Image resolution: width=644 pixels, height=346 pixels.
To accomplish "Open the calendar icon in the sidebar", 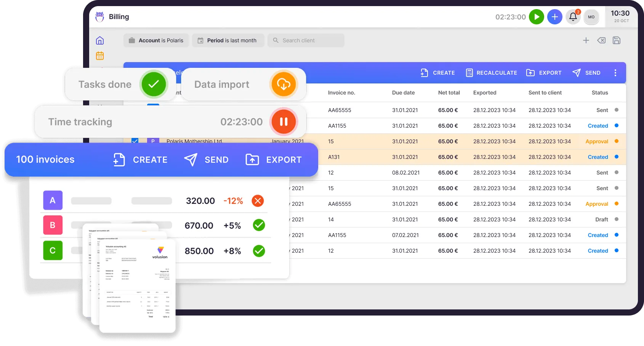I will [x=99, y=56].
